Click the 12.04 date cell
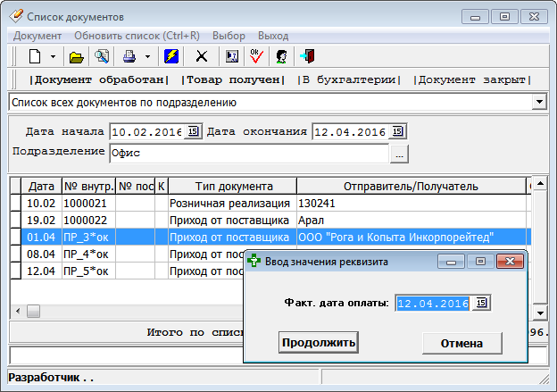The height and width of the screenshot is (392, 557). (41, 271)
